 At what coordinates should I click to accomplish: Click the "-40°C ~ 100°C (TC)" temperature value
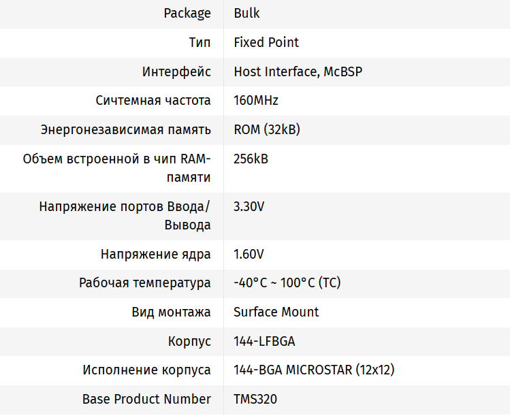pyautogui.click(x=287, y=283)
